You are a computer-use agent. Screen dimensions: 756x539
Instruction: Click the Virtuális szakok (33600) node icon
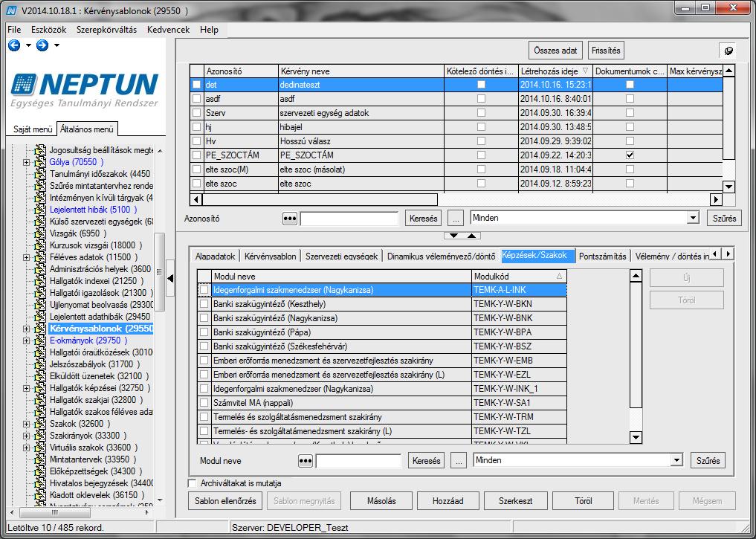pyautogui.click(x=40, y=448)
